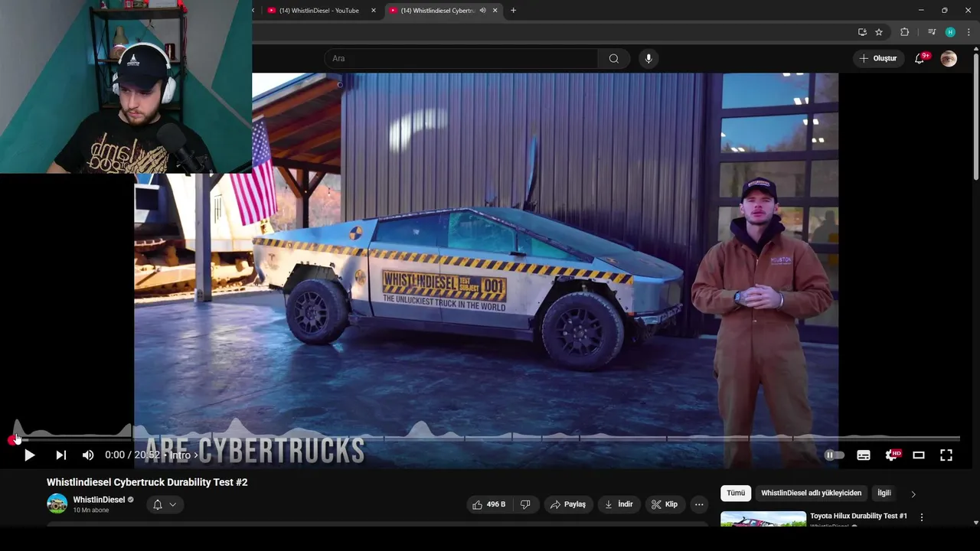Switch to theater mode view

(919, 455)
